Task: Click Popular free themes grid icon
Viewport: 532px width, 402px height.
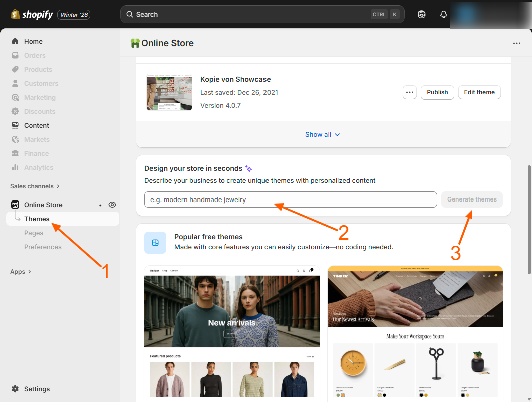Action: 155,243
